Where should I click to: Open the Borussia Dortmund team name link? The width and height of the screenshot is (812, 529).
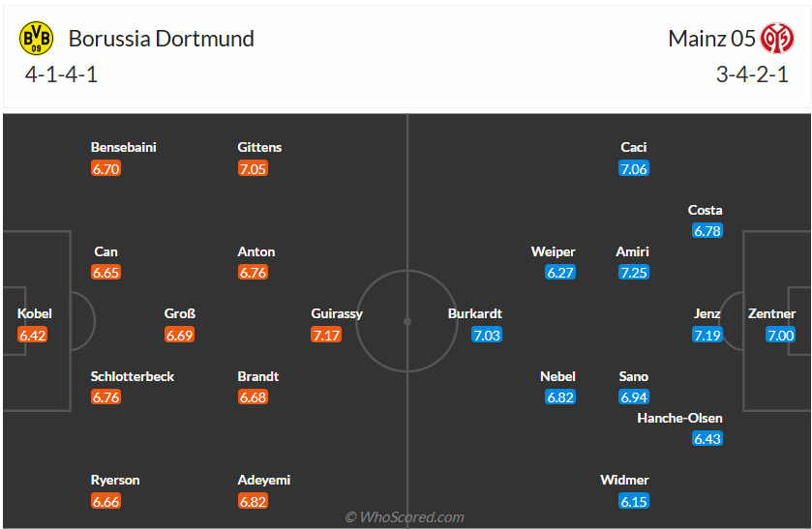click(162, 39)
